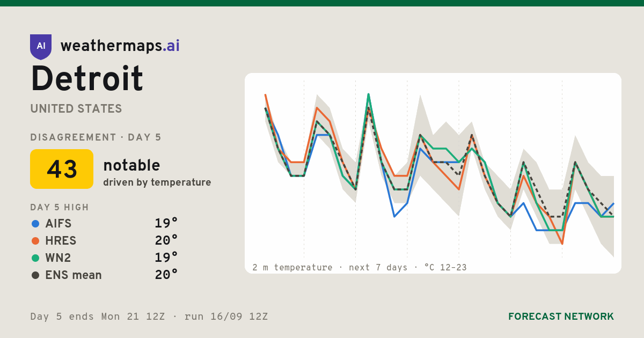Image resolution: width=644 pixels, height=338 pixels.
Task: Click the driven by temperature text
Action: (157, 182)
